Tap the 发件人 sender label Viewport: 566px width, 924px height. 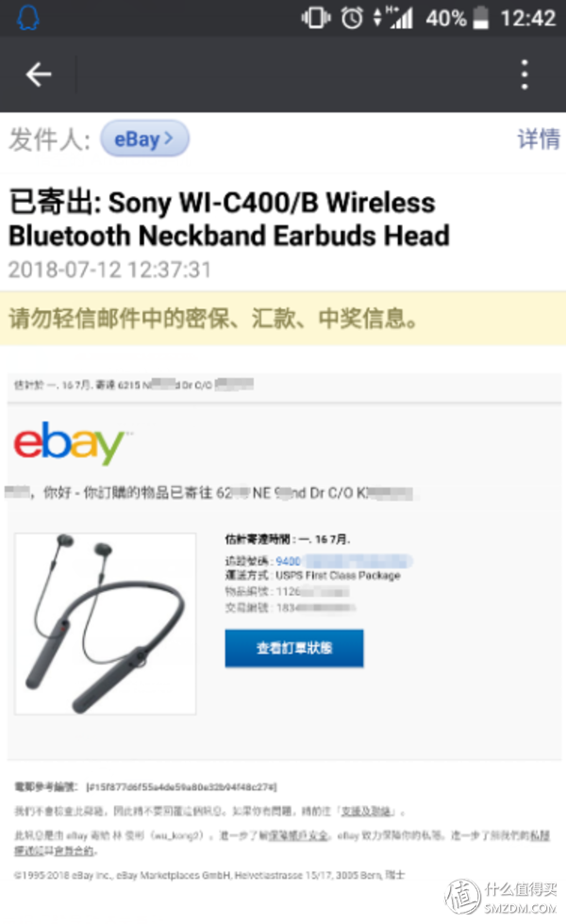tap(49, 140)
